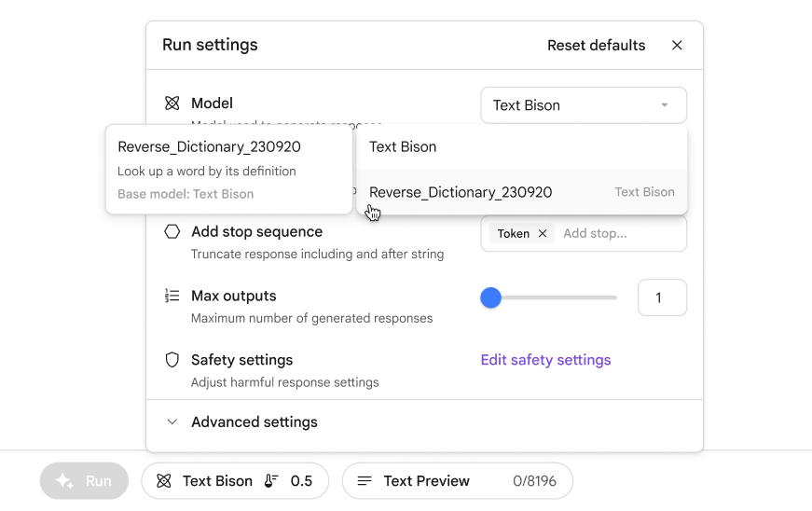The image size is (812, 511).
Task: Click the Max outputs list icon
Action: (x=172, y=296)
